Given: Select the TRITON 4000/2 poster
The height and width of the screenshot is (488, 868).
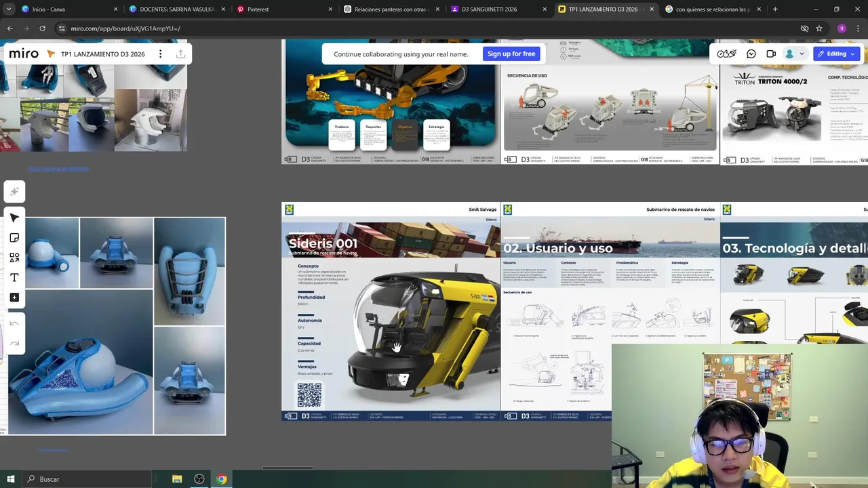Looking at the screenshot, I should 793,102.
